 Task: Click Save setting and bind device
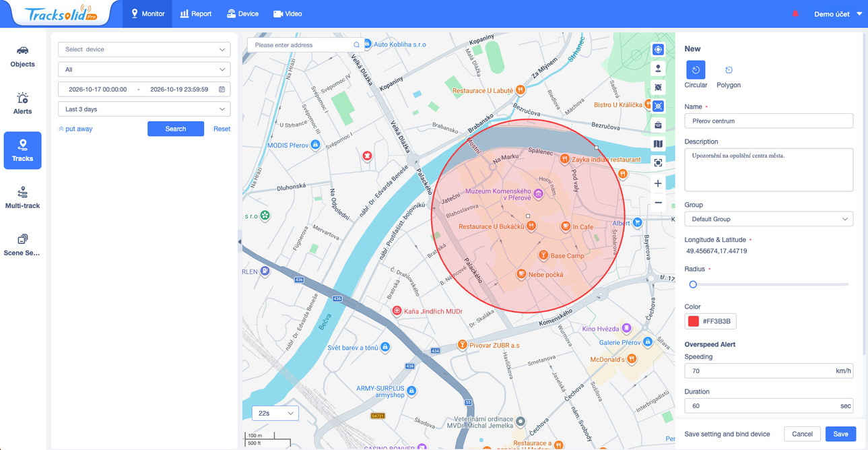727,434
